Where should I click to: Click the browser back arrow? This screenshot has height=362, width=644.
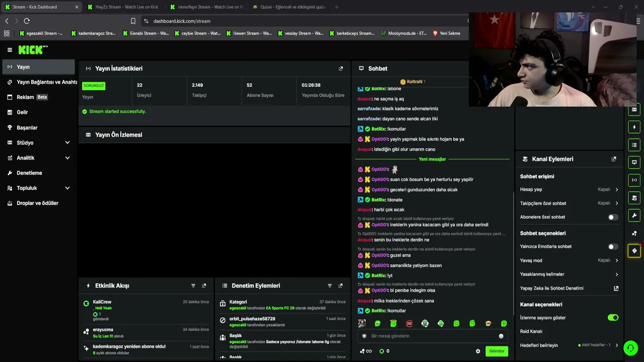pos(7,21)
